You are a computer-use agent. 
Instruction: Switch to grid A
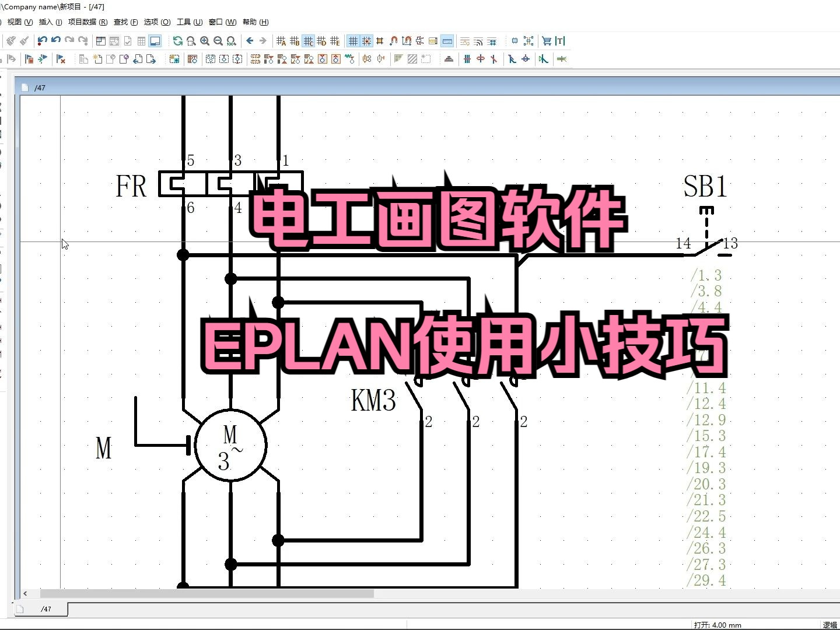[282, 41]
